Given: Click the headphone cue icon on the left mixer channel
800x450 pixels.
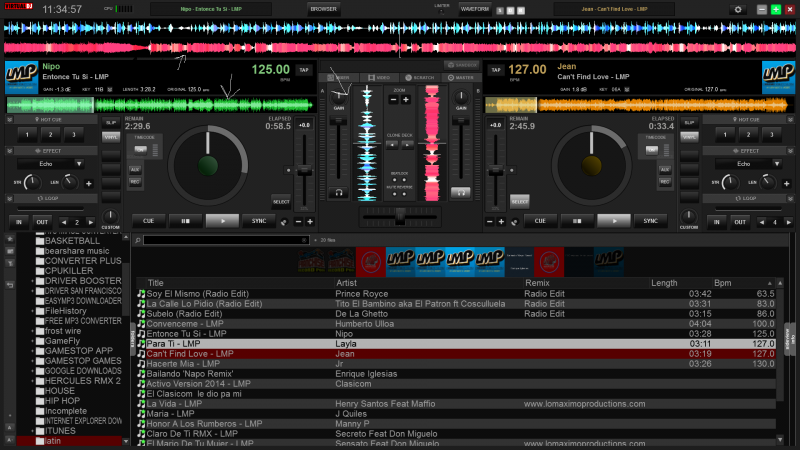Looking at the screenshot, I should coord(339,191).
